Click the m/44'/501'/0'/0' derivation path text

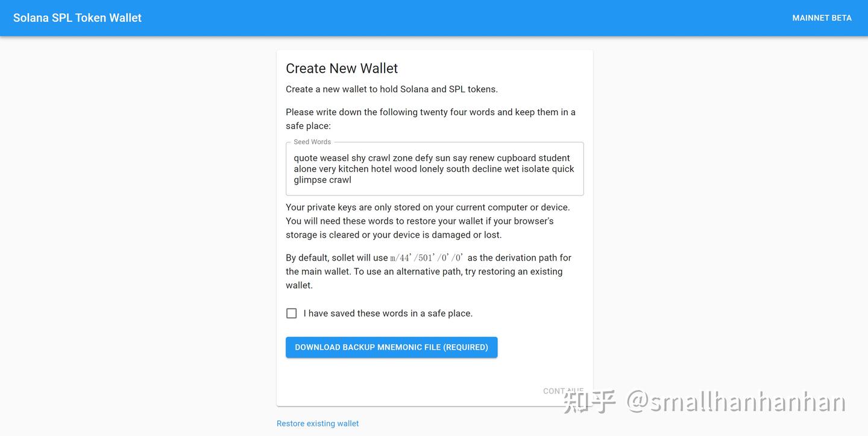tap(427, 258)
